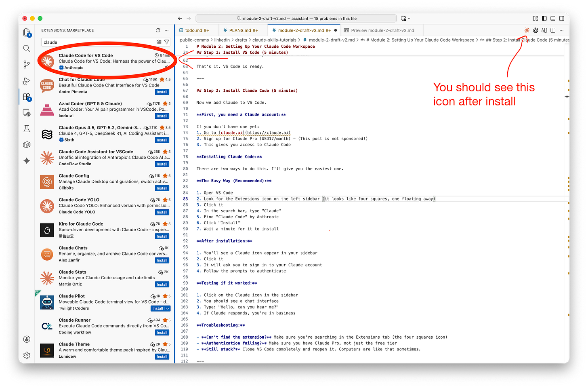The width and height of the screenshot is (588, 388).
Task: Open the chat icon in title bar
Action: [x=403, y=18]
